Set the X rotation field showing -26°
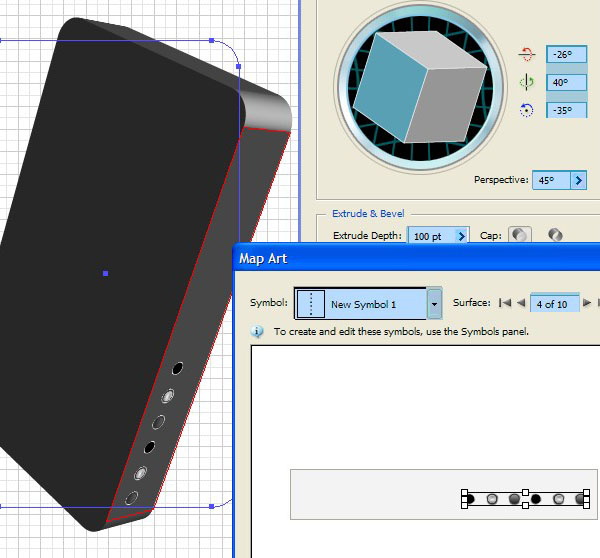 (566, 54)
